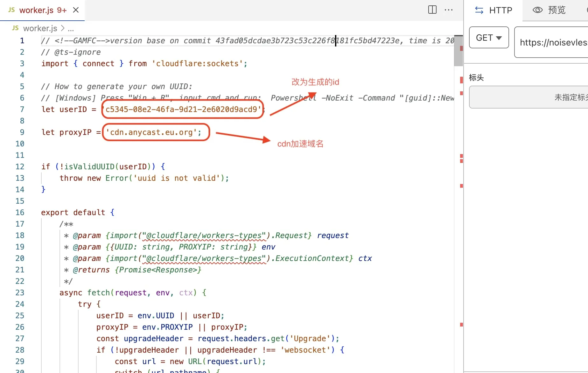
Task: Click the JS file icon on worker.js tab
Action: (12, 10)
